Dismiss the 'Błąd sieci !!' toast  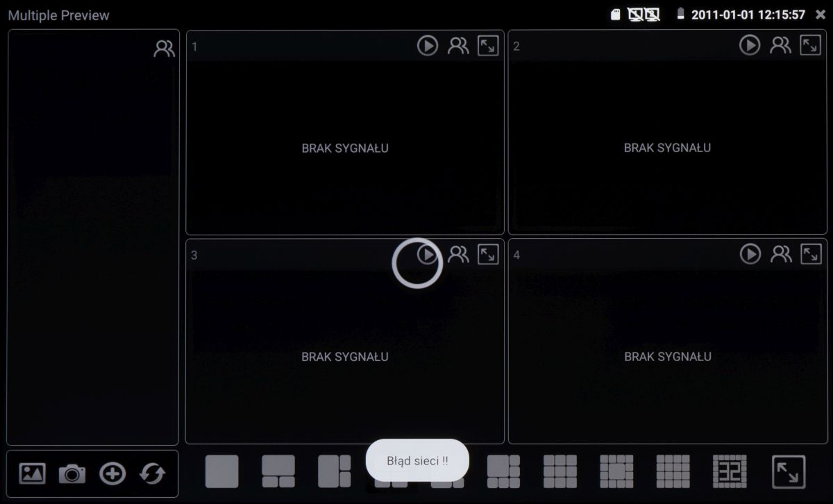pos(417,460)
